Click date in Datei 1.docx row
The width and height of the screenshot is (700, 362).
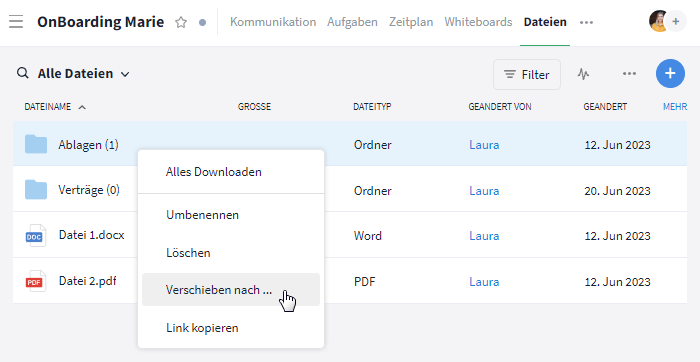tap(617, 236)
